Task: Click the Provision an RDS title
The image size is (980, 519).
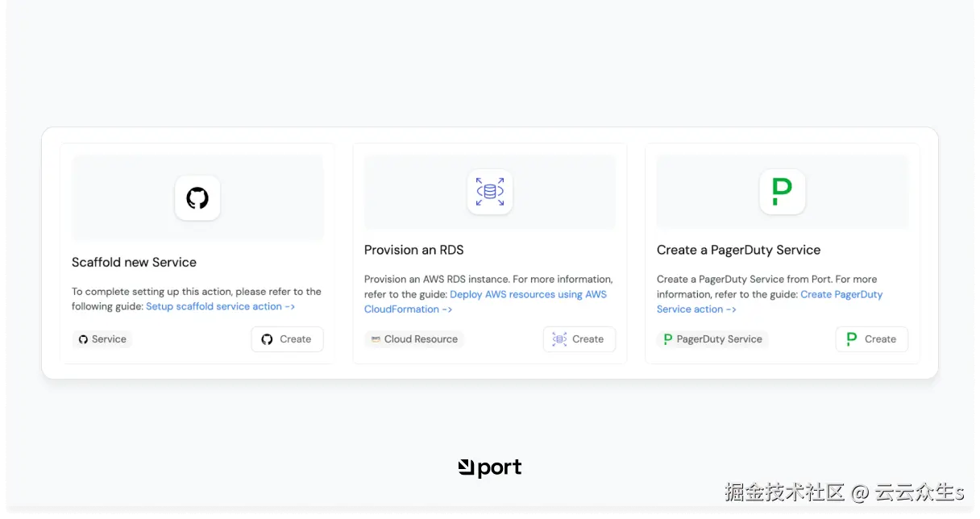Action: click(x=414, y=250)
